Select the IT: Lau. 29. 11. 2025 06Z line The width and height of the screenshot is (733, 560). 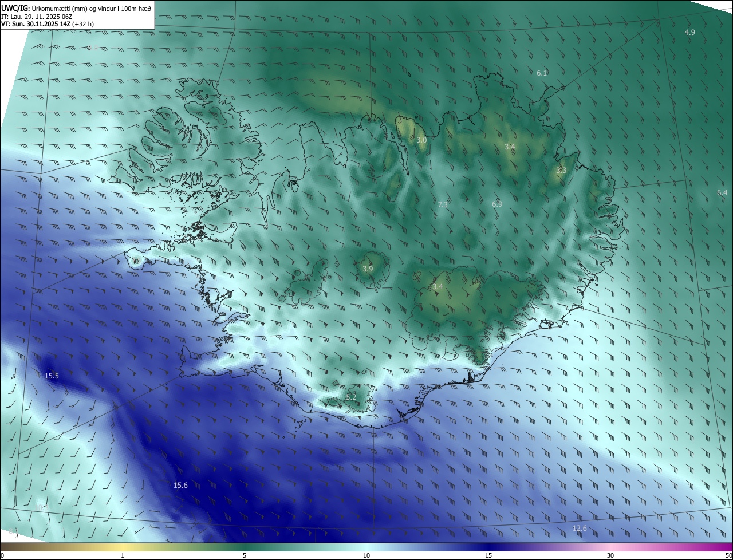coord(37,16)
